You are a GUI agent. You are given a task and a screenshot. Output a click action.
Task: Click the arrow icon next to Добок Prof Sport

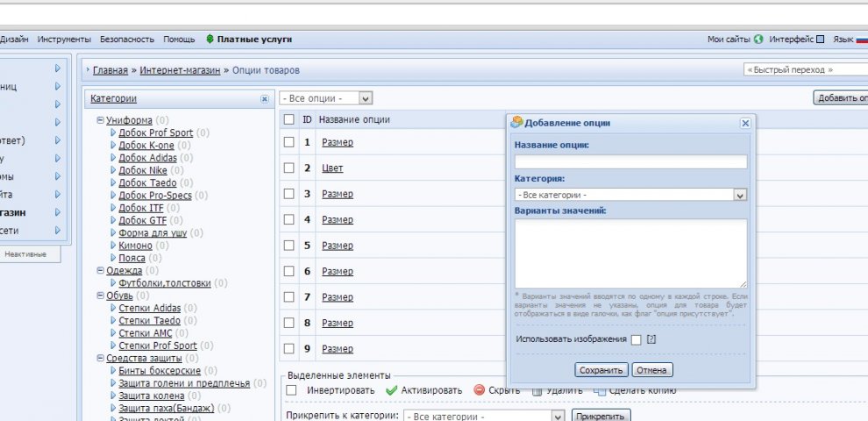coord(113,133)
